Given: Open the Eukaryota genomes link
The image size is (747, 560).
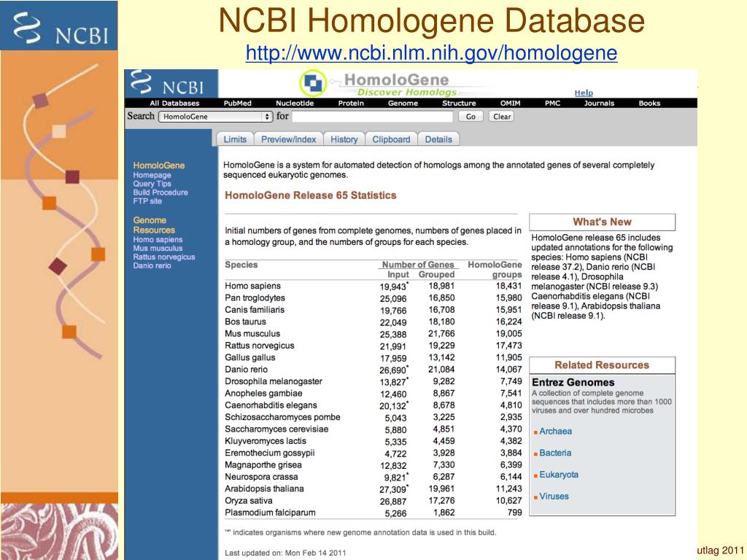Looking at the screenshot, I should tap(559, 475).
